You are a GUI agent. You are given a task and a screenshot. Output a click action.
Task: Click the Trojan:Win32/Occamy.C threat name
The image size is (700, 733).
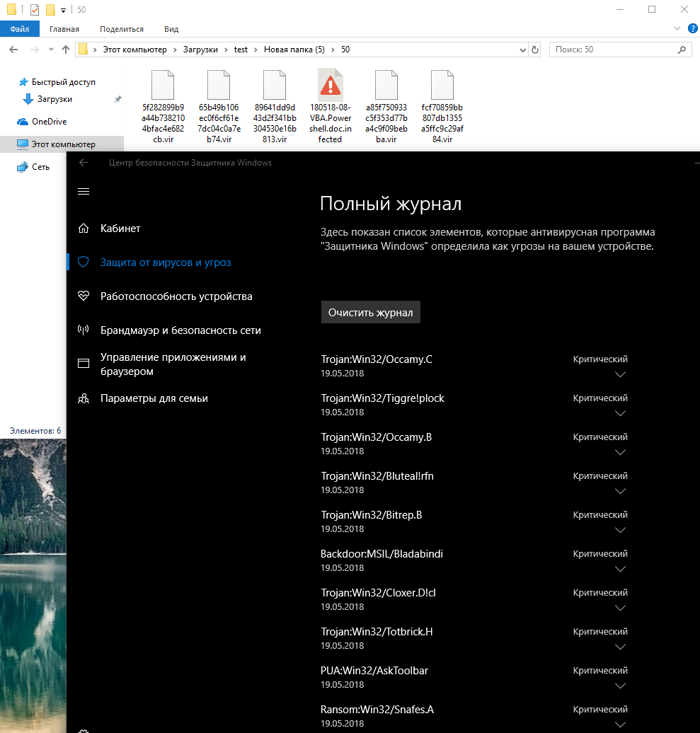tap(377, 359)
